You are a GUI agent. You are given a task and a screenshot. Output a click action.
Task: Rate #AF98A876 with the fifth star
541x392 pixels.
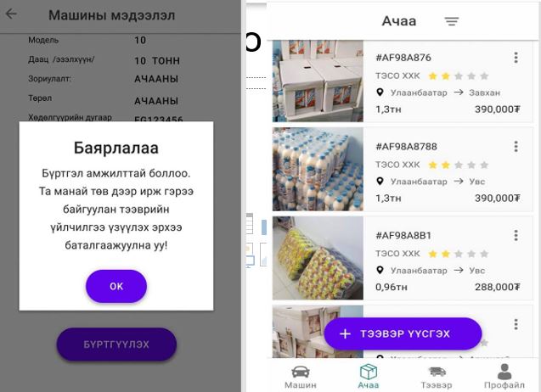[x=484, y=76]
